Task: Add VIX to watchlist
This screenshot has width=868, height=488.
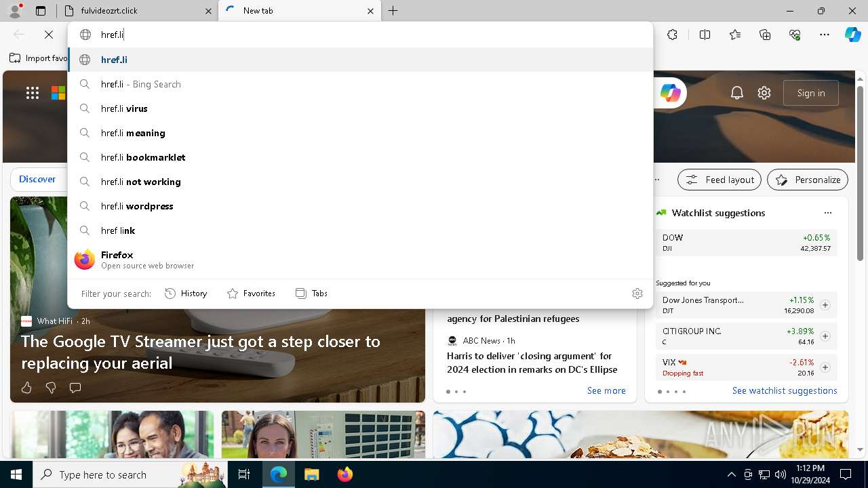Action: 825,367
